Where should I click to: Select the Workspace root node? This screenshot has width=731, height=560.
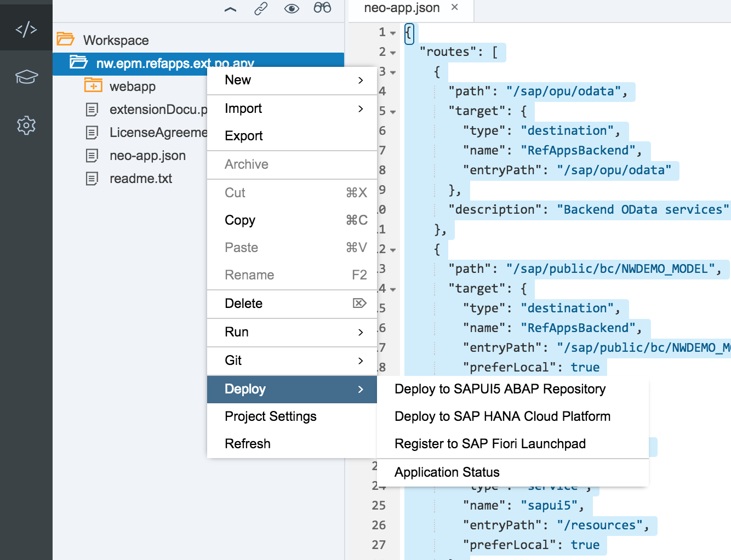[116, 40]
